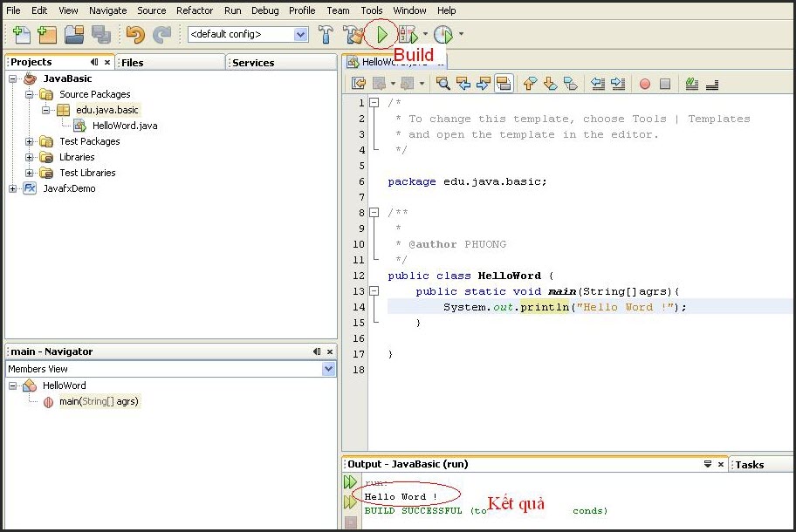The width and height of the screenshot is (796, 532).
Task: Click the Save All icon
Action: pyautogui.click(x=102, y=34)
